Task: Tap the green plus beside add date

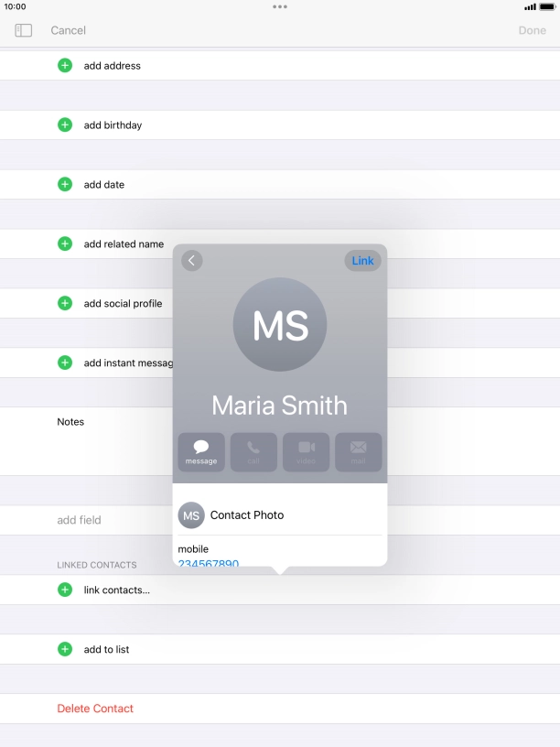Action: tap(65, 185)
